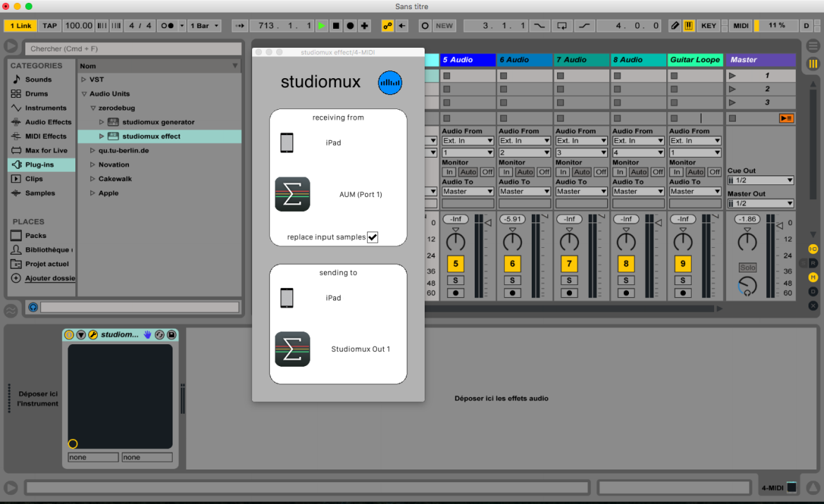This screenshot has height=504, width=824.
Task: Click the Arrangement Record button
Action: (350, 26)
